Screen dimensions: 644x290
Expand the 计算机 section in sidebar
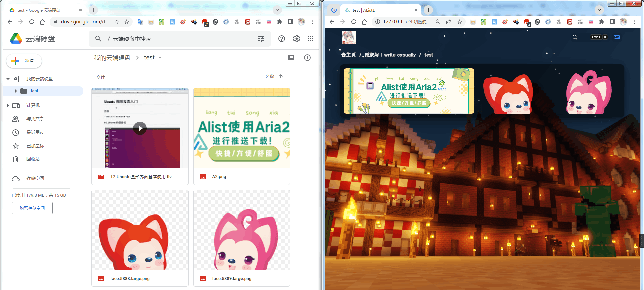click(x=8, y=106)
